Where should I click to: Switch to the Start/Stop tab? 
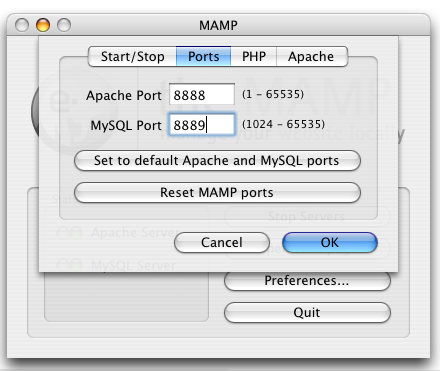point(132,56)
